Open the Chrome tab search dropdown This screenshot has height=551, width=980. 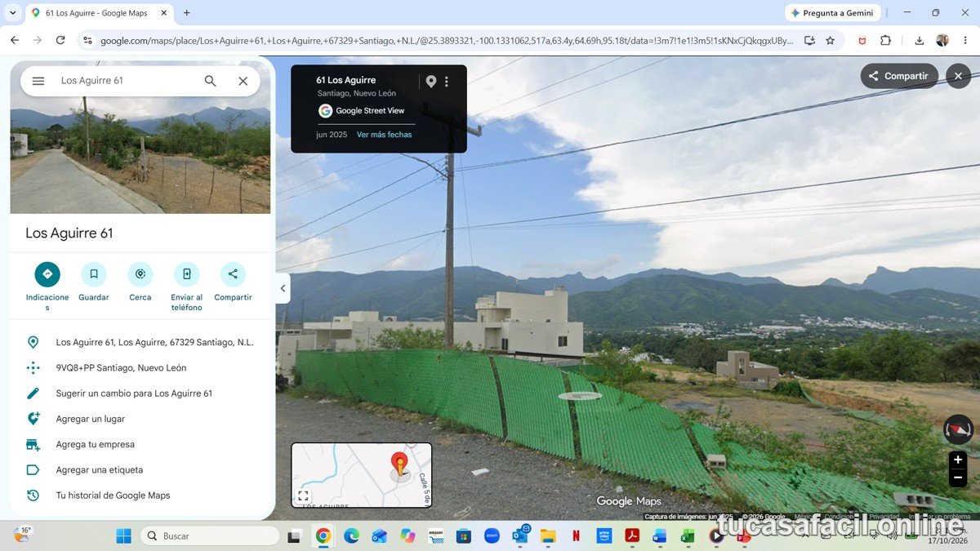click(x=12, y=13)
